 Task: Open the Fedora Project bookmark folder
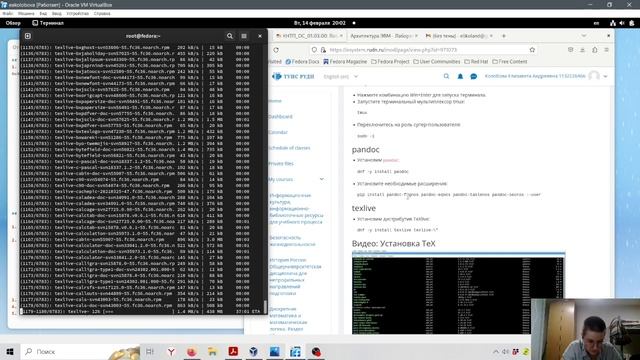(x=390, y=62)
